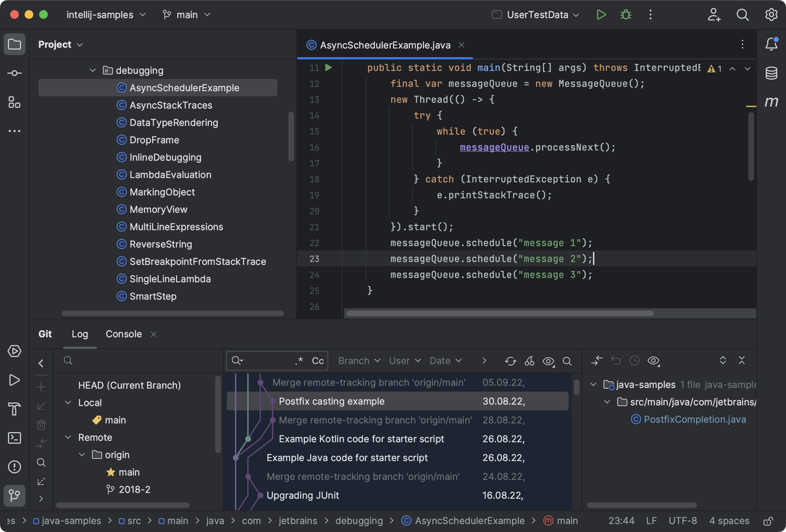Image resolution: width=786 pixels, height=532 pixels.
Task: Open the Commit tool window
Action: coord(14,73)
